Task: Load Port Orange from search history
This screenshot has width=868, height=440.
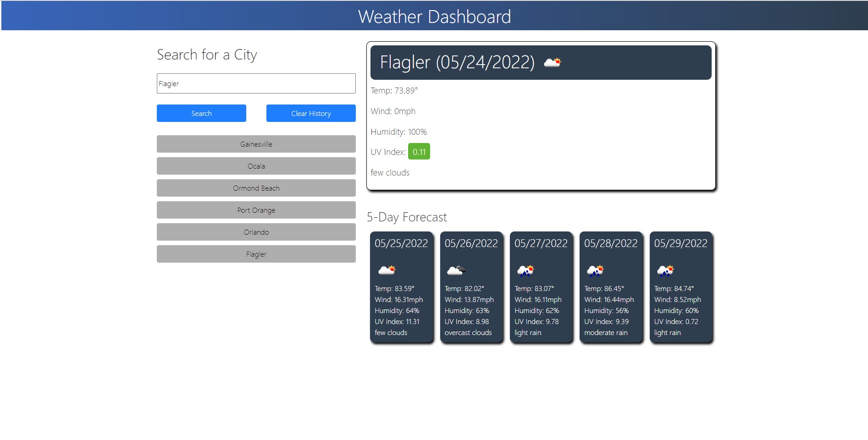Action: point(256,210)
